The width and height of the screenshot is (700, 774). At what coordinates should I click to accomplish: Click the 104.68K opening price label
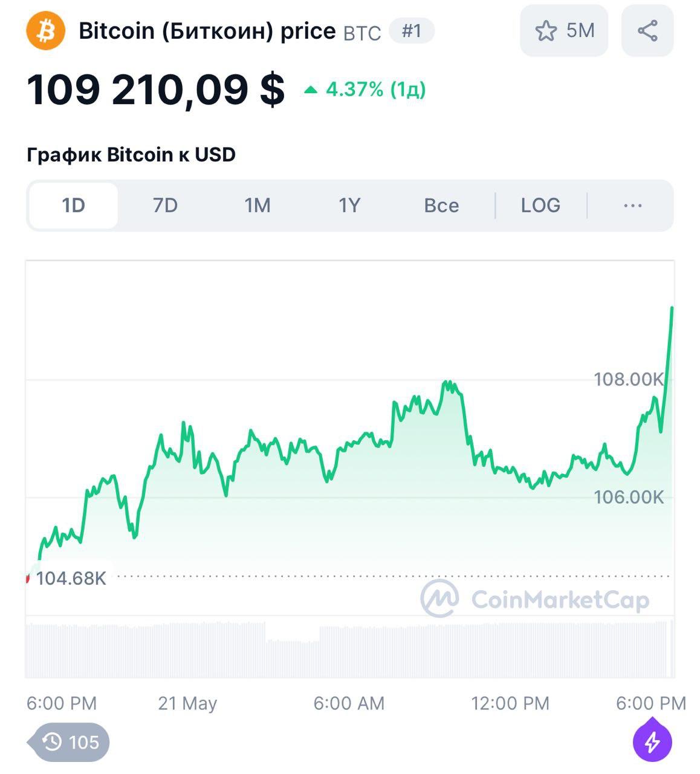pos(71,579)
